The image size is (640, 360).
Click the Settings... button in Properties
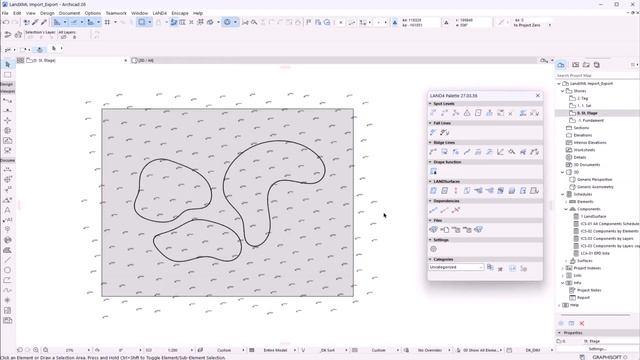pos(597,349)
